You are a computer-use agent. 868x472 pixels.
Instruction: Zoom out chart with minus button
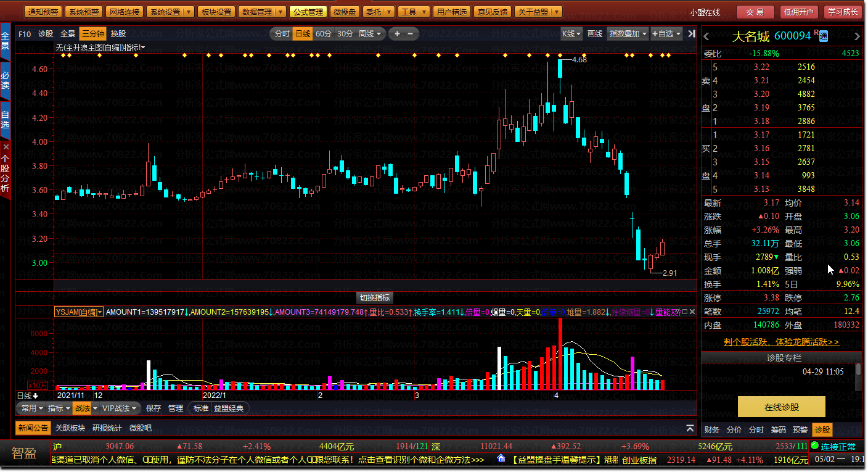[x=410, y=34]
